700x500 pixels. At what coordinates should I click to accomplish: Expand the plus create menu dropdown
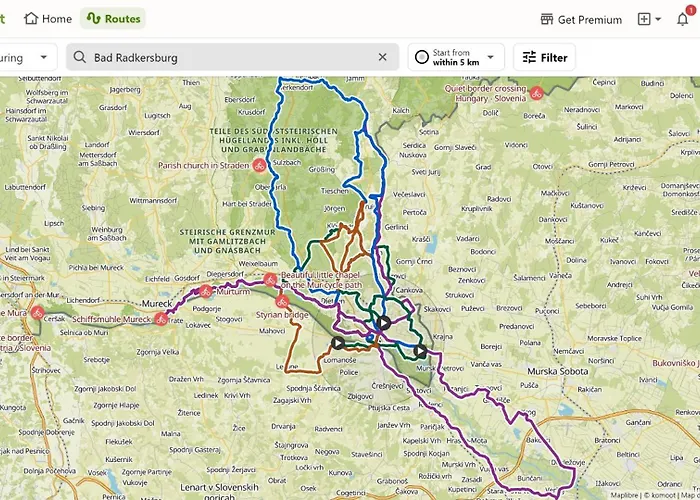tap(649, 19)
